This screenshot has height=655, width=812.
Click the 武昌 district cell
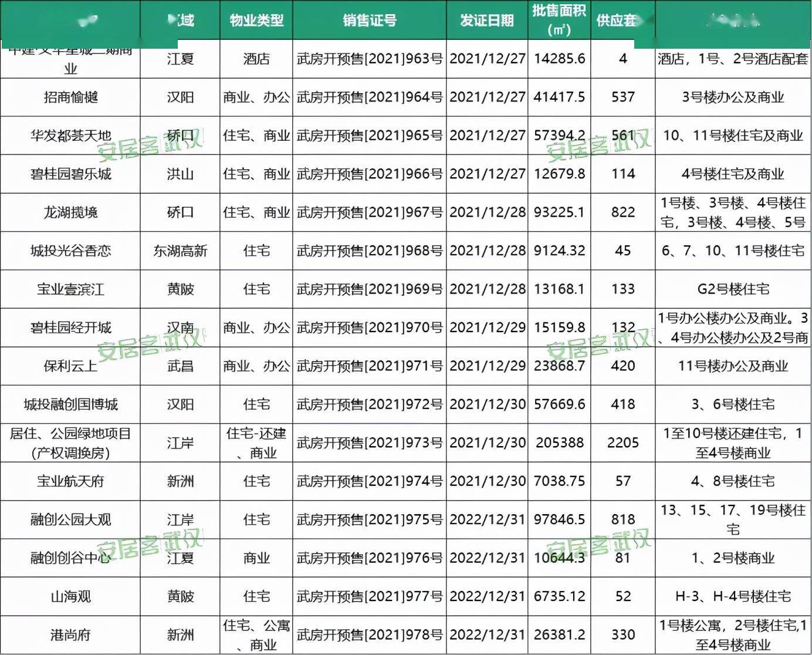click(x=180, y=366)
